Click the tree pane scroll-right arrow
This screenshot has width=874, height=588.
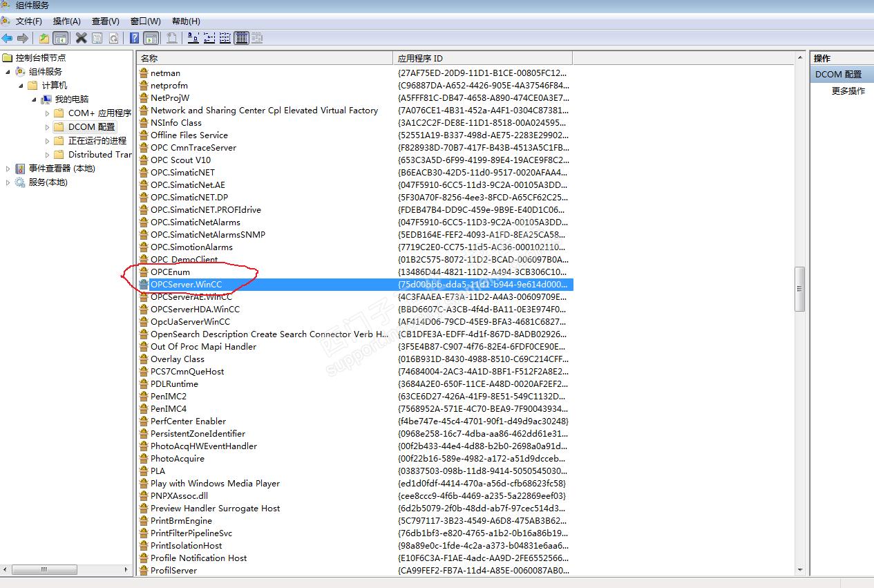(x=126, y=570)
